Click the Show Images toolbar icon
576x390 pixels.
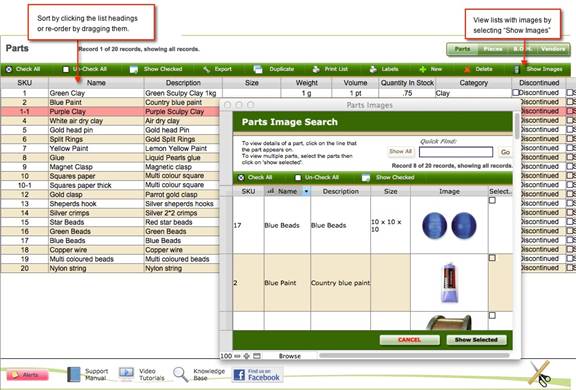(x=516, y=69)
